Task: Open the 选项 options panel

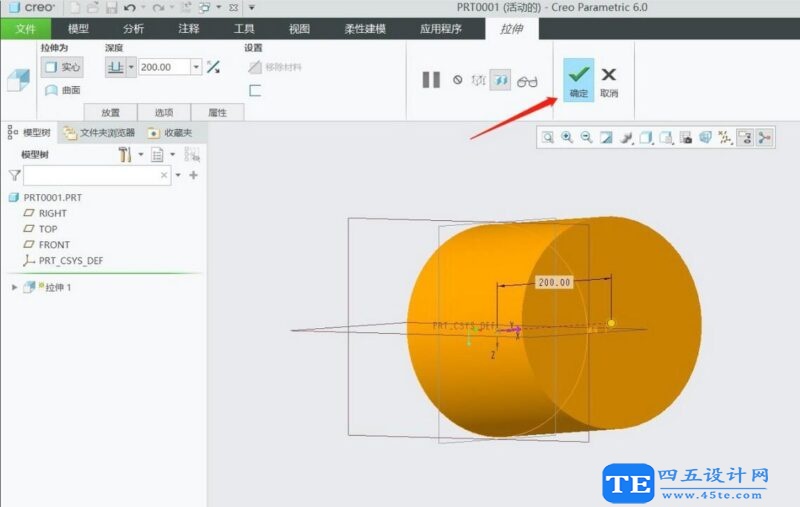Action: 164,112
